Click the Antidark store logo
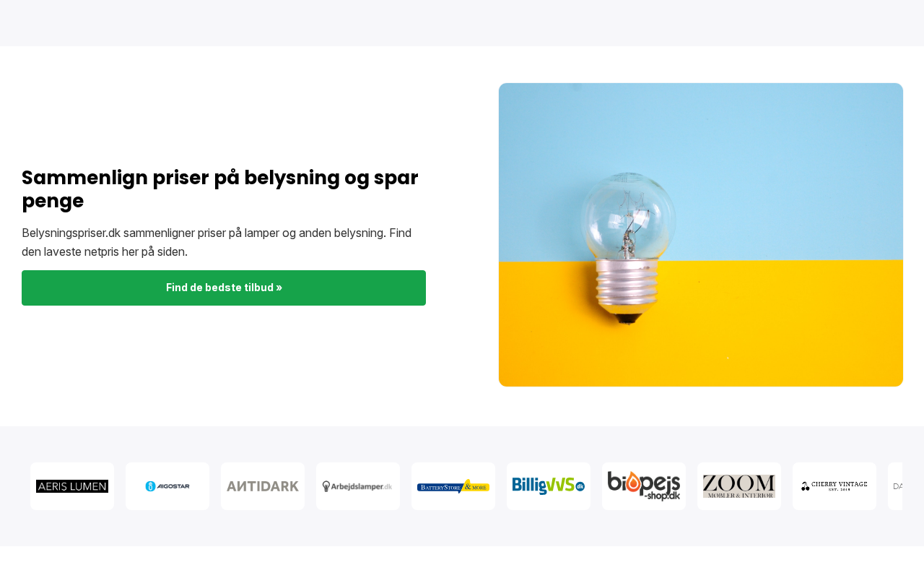Screen dimensions: 924x578 [263, 486]
